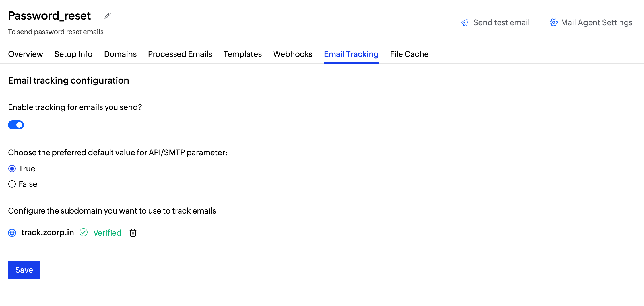
Task: Click the globe icon next to track.zcorp.in
Action: tap(12, 233)
